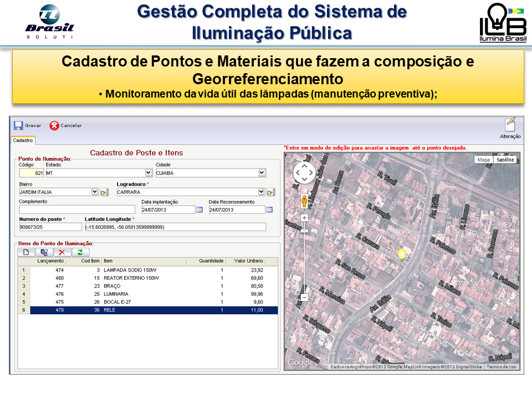Viewport: 532px width, 399px height.
Task: Open the Logradouro dropdown showing CARRARA
Action: tap(262, 192)
